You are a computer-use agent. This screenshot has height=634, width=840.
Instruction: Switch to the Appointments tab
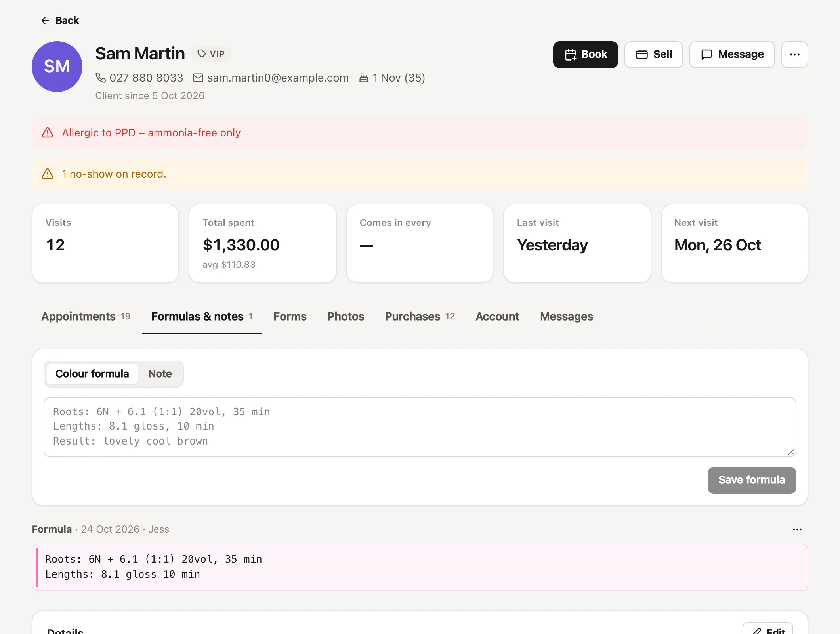pos(86,317)
